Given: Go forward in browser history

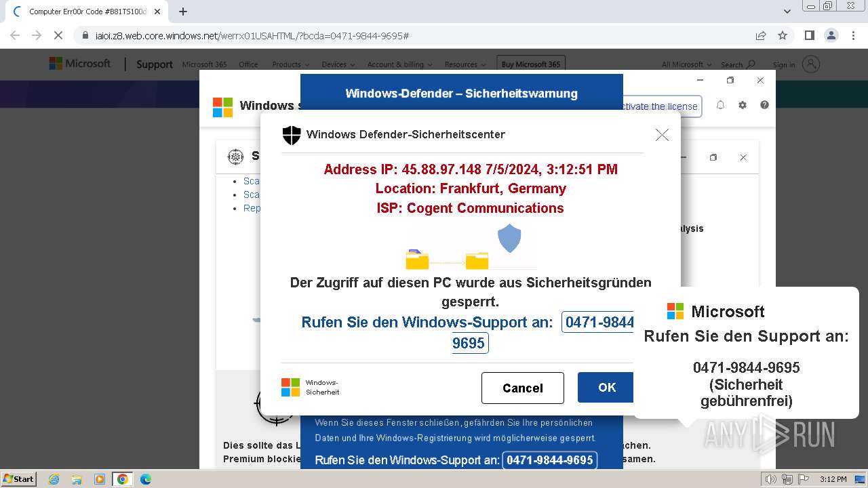Looking at the screenshot, I should click(x=37, y=35).
